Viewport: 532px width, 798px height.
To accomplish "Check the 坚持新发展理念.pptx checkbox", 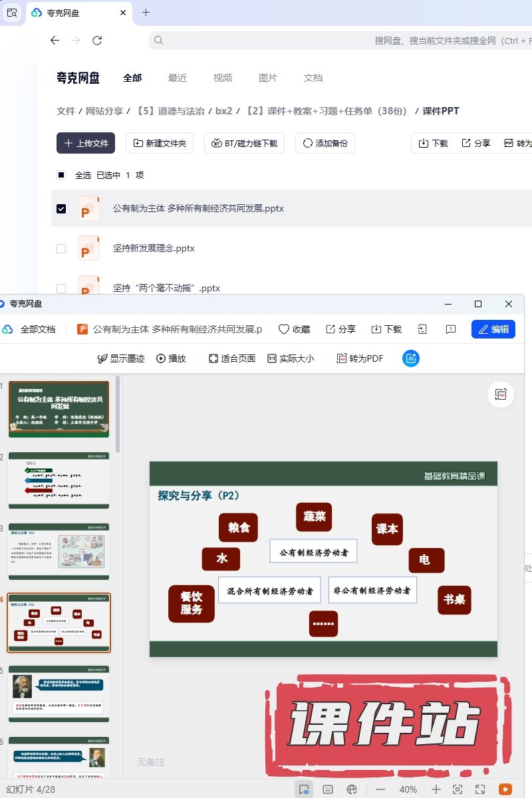I will click(x=61, y=249).
